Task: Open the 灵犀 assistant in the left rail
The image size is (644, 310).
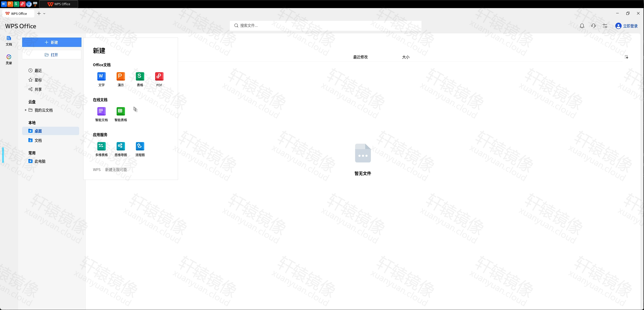Action: click(9, 59)
